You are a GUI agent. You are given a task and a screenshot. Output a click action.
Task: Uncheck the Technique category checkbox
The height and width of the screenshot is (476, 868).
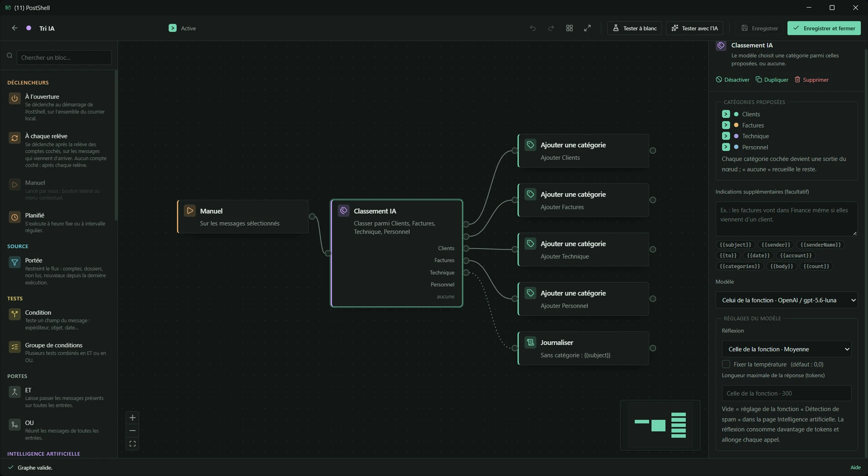(726, 136)
